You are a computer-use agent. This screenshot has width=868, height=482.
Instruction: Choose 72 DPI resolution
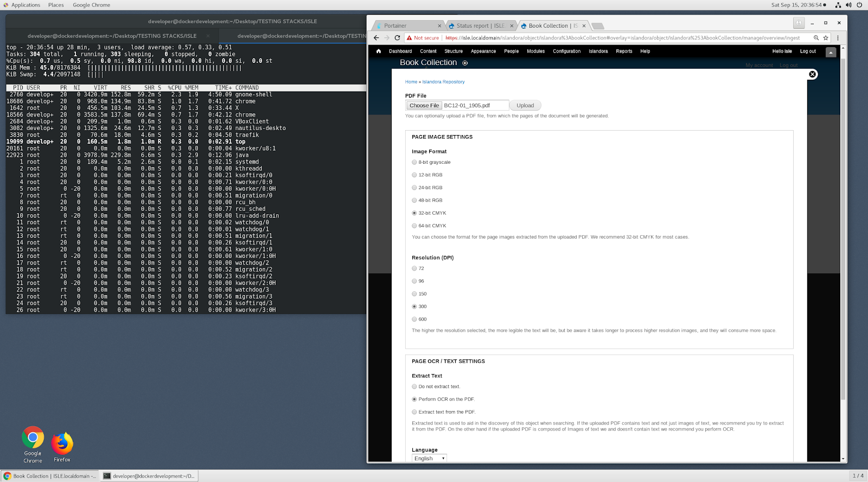click(414, 268)
